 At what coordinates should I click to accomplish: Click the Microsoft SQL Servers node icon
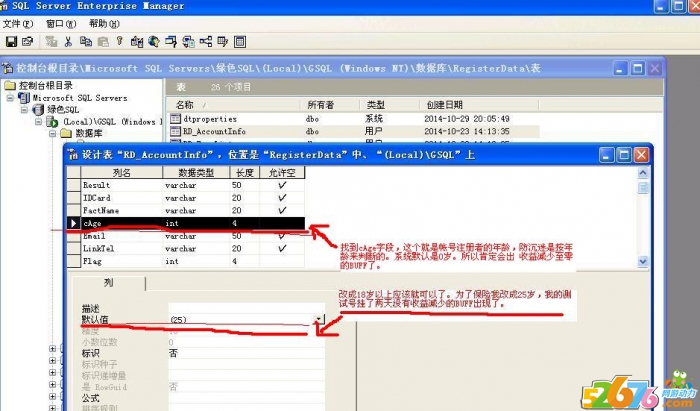[24, 97]
